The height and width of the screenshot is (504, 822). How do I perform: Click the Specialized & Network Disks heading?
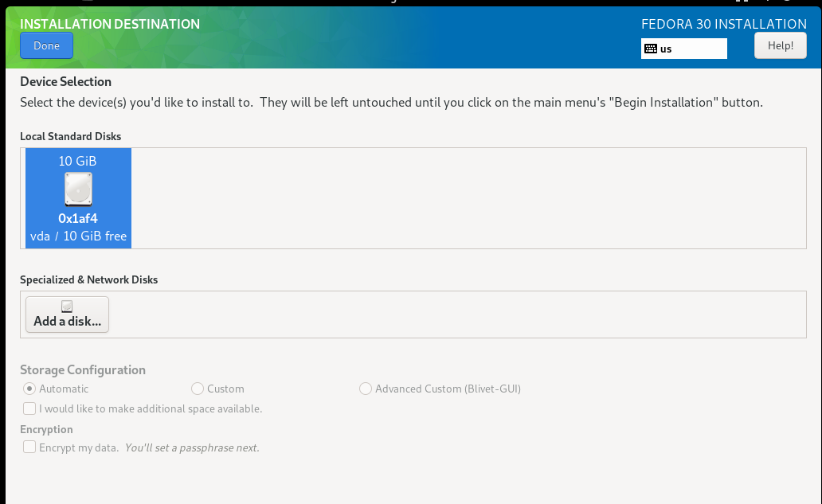89,279
